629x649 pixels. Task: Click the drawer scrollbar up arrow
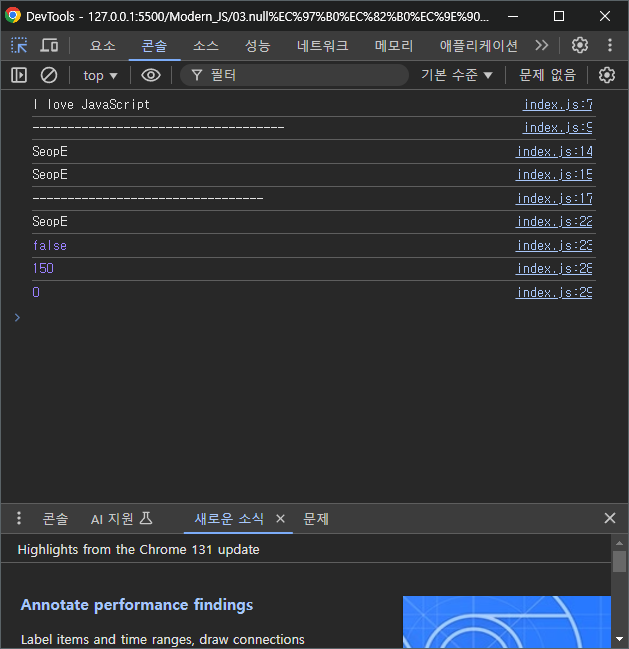click(x=619, y=543)
